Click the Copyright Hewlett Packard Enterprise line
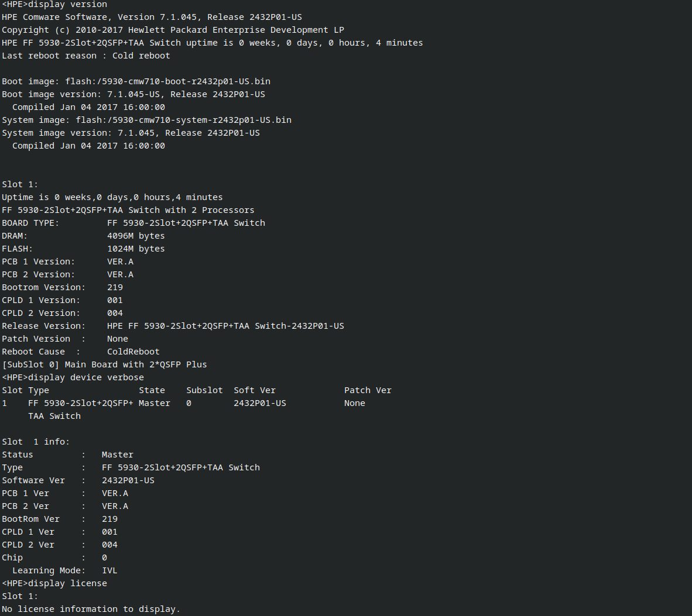This screenshot has height=616, width=692. (173, 30)
